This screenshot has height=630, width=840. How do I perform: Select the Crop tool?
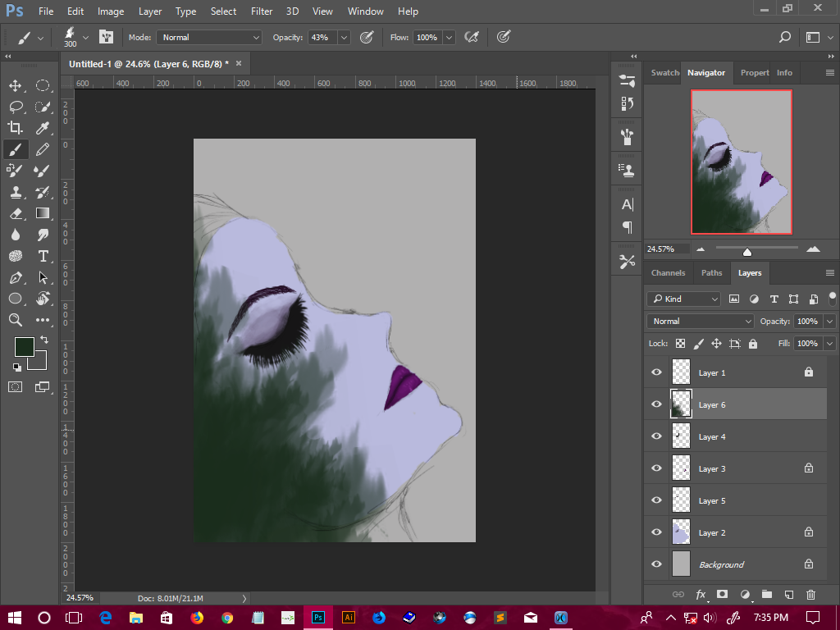(x=16, y=127)
